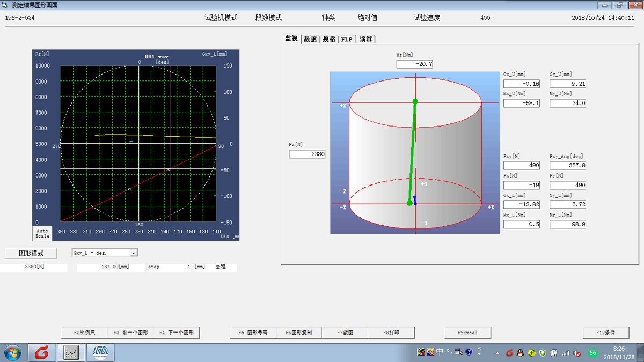Image resolution: width=644 pixels, height=362 pixels.
Task: Click the green top point of force line
Action: pyautogui.click(x=415, y=101)
